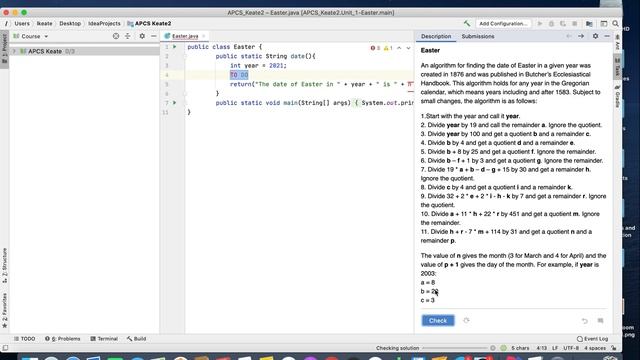Click the Run with Coverage icon
Image resolution: width=640 pixels, height=360 pixels.
click(x=563, y=24)
